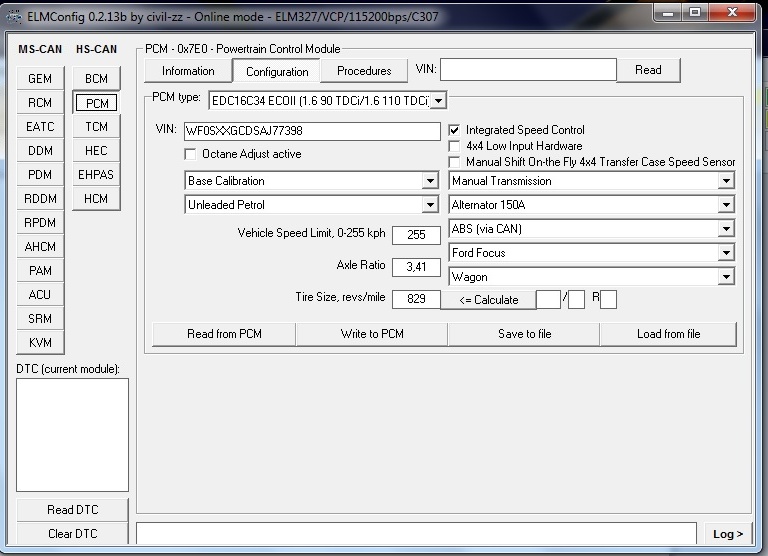Open the Log panel button

[727, 534]
